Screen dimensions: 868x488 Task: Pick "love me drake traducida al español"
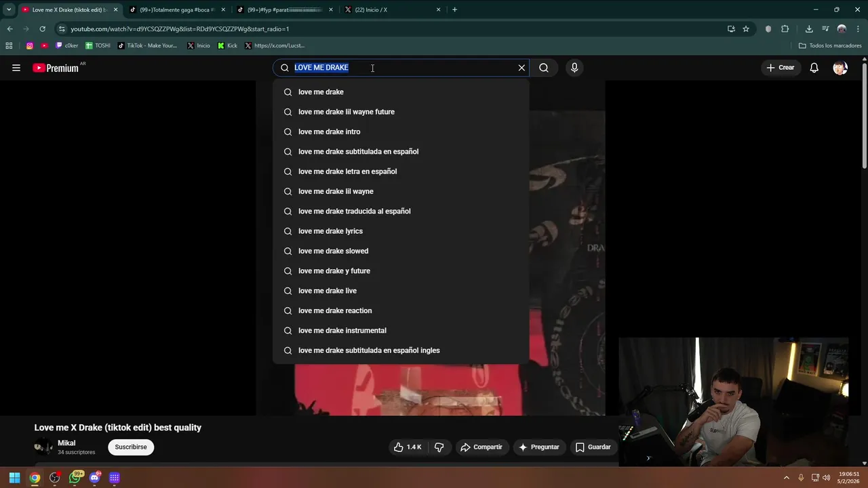[x=401, y=211]
